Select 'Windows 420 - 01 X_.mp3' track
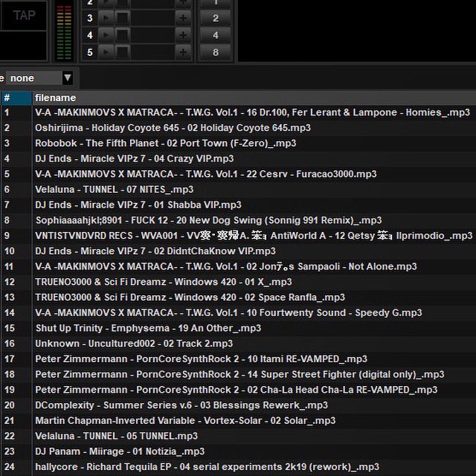This screenshot has height=476, width=476. pyautogui.click(x=238, y=282)
